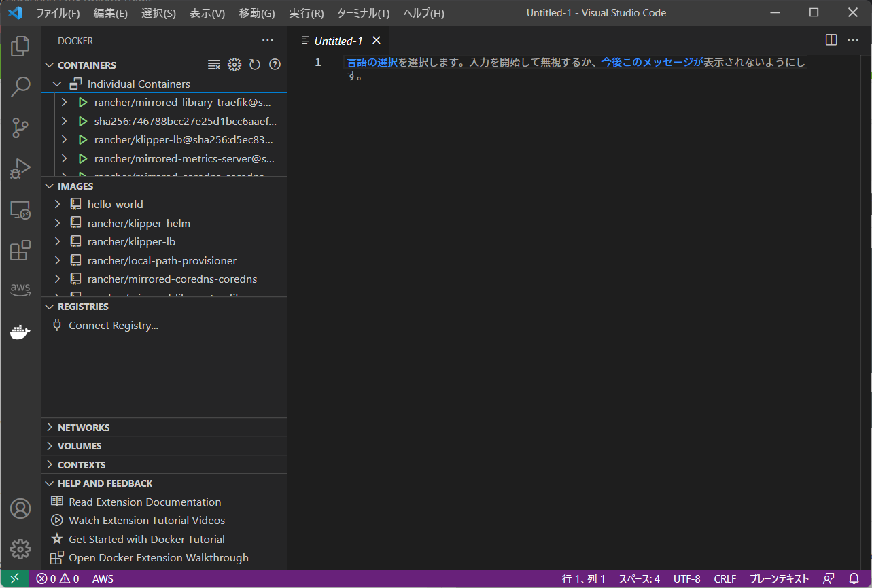Screen dimensions: 872x588
Task: Refresh the Docker containers list
Action: (x=255, y=65)
